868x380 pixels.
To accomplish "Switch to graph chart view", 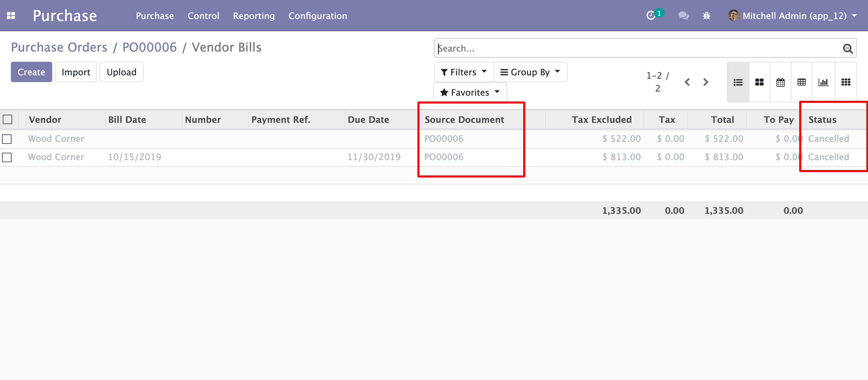I will coord(823,82).
